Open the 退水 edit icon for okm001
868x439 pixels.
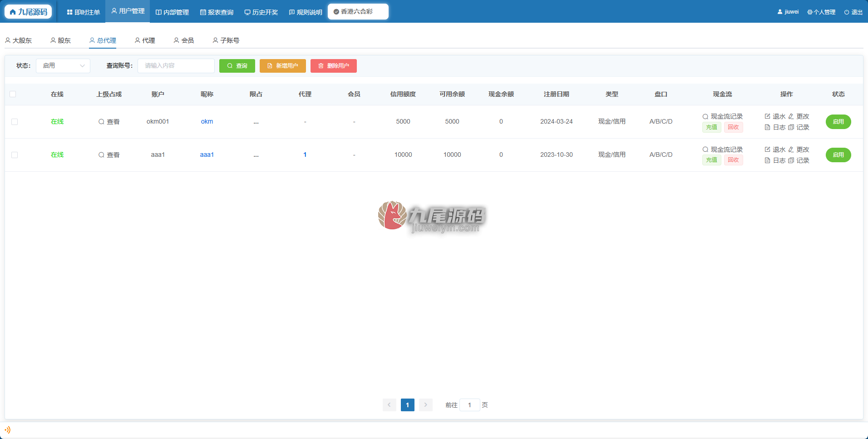coord(767,116)
